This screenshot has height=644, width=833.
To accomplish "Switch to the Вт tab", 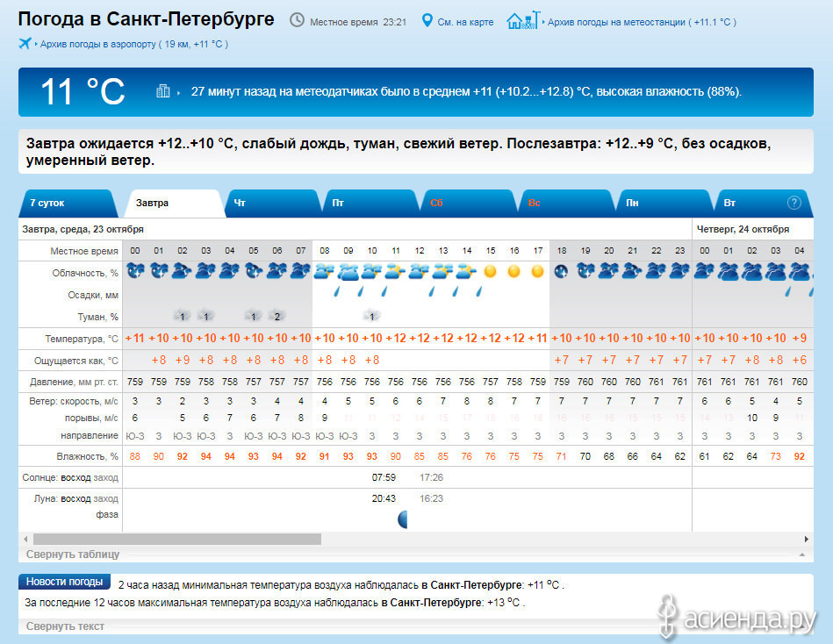I will [764, 204].
